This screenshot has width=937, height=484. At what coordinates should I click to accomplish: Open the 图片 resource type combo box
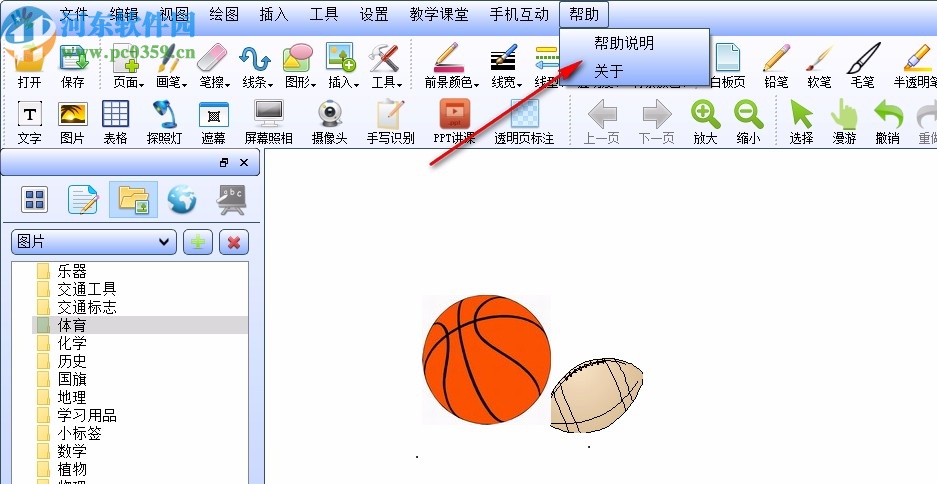click(x=94, y=242)
